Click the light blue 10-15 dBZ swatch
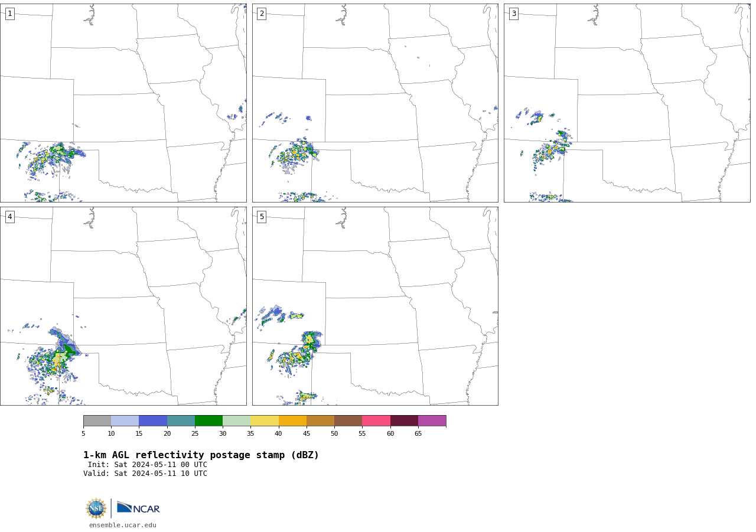The height and width of the screenshot is (532, 756). click(125, 420)
